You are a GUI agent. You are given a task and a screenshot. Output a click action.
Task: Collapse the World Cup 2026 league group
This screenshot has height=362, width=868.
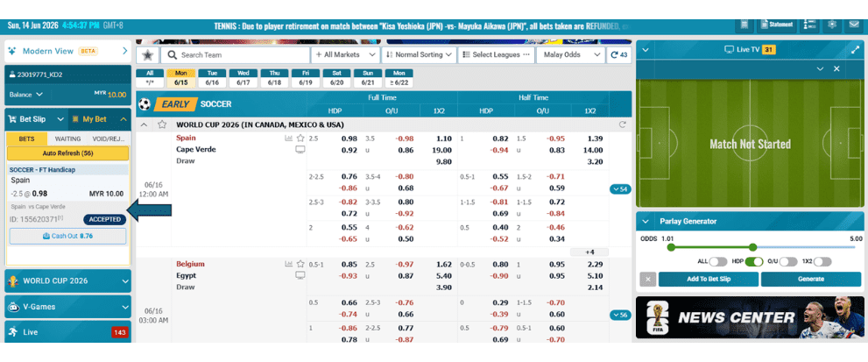point(145,124)
